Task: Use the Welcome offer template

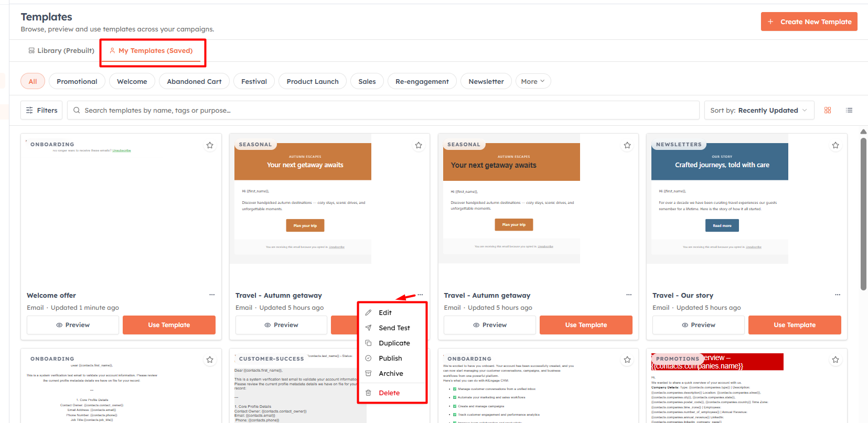Action: [x=169, y=325]
